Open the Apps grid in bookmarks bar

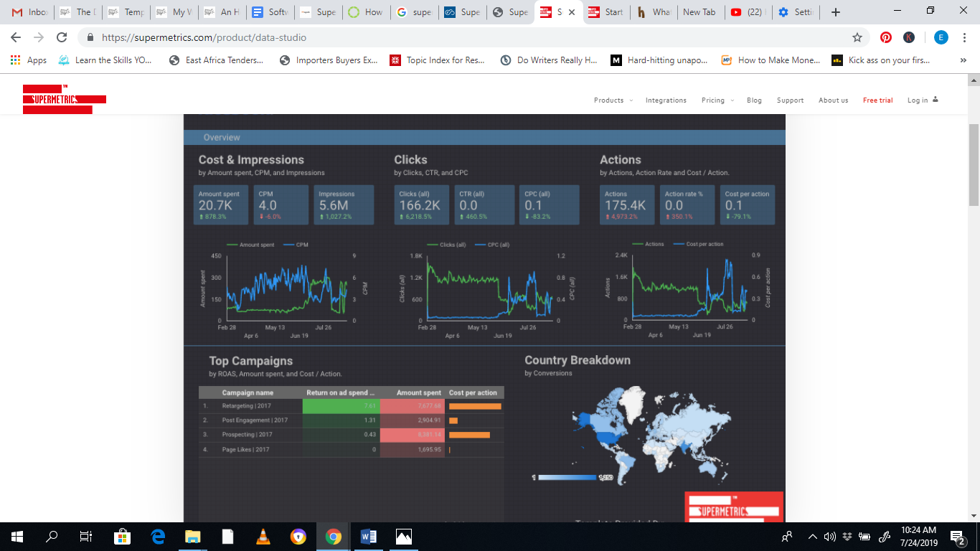click(x=29, y=60)
